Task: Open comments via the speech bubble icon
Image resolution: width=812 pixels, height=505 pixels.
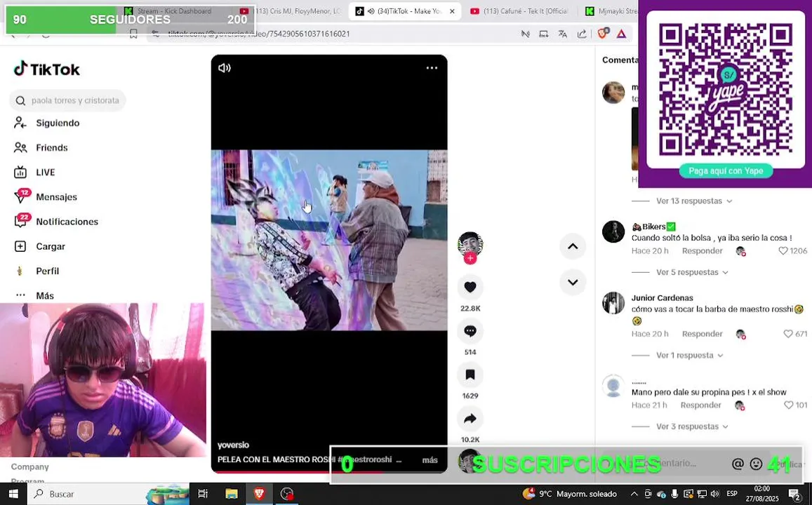Action: point(470,330)
